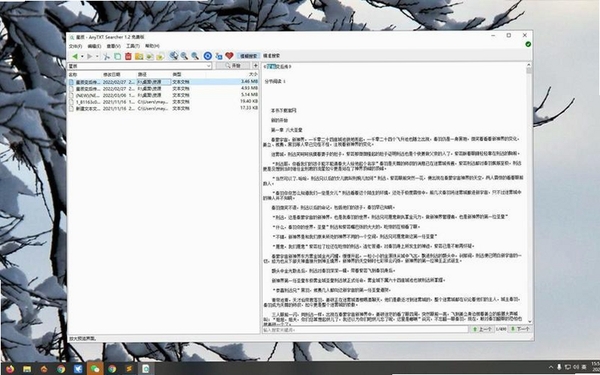Screen dimensions: 600x375
Task: Click the highlighted keyword in the preview title
Action: pos(271,67)
